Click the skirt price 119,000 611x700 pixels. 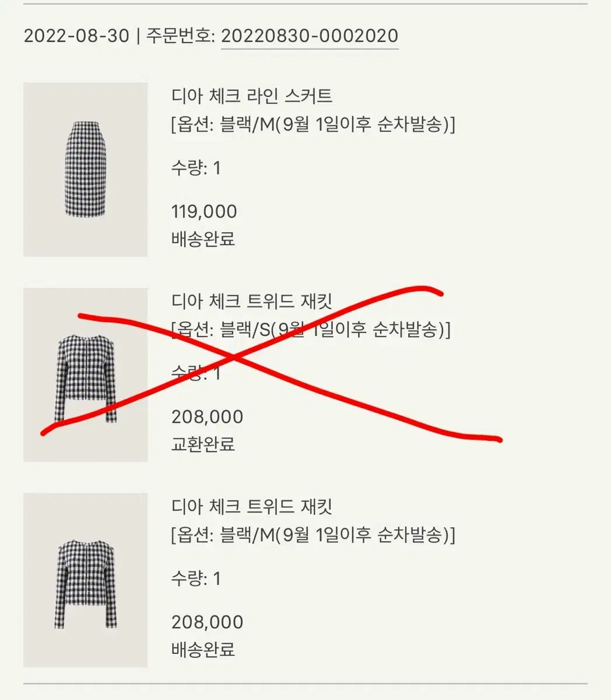pos(204,211)
